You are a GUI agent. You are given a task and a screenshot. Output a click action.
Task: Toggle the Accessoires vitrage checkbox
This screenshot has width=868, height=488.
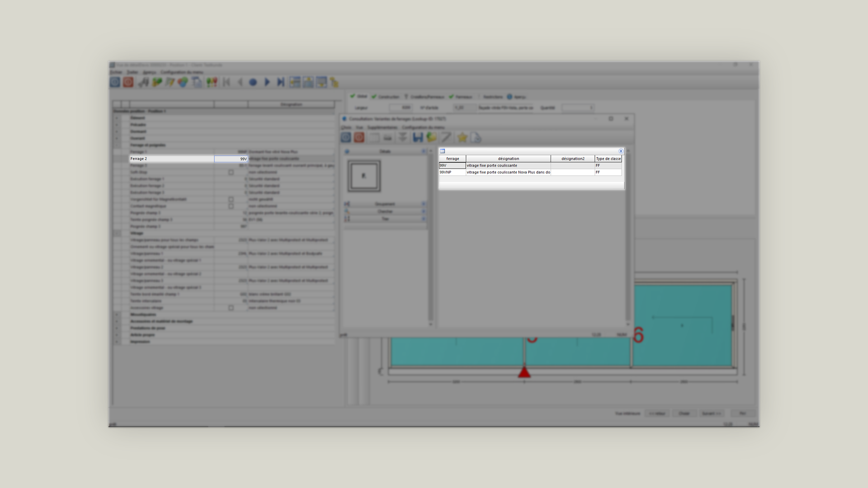231,308
